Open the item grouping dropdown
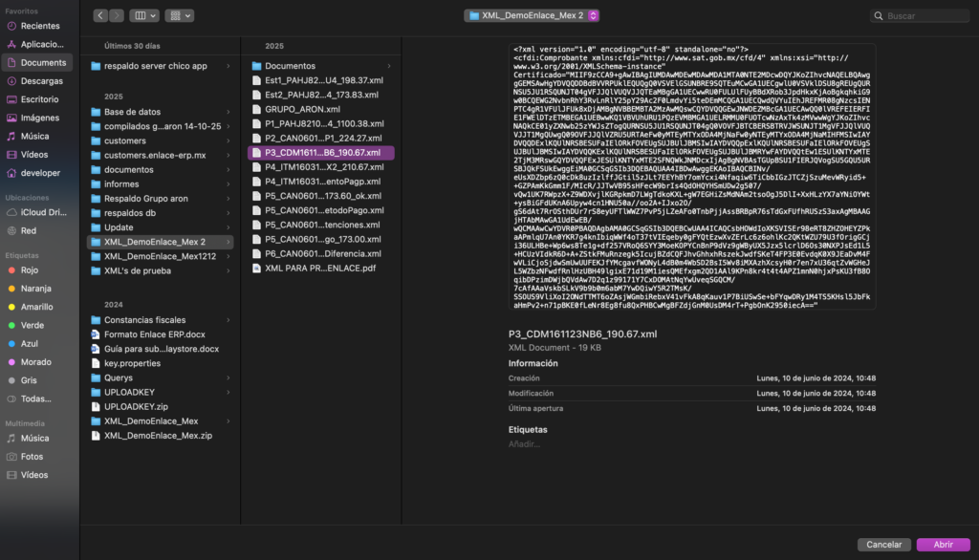This screenshot has width=979, height=560. pos(179,15)
